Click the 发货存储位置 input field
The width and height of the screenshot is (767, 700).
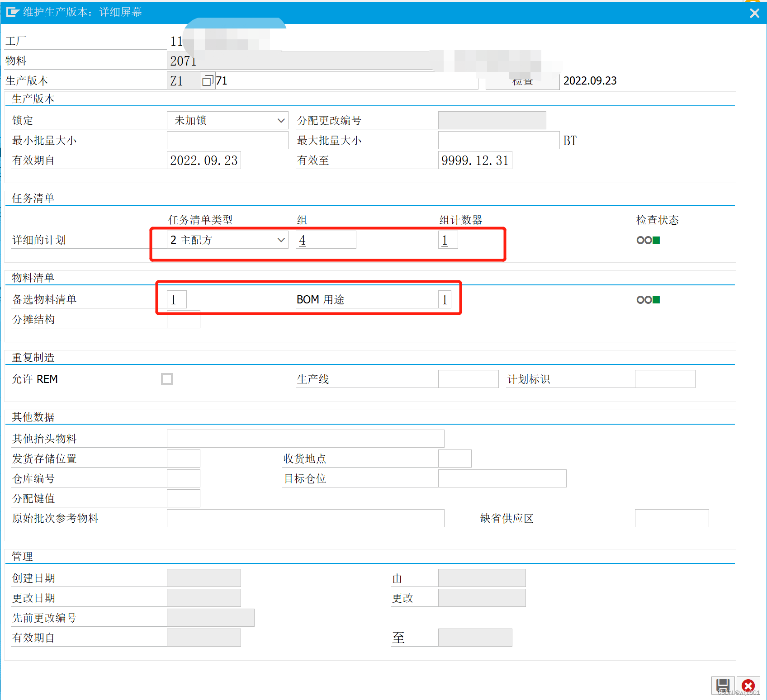point(184,459)
